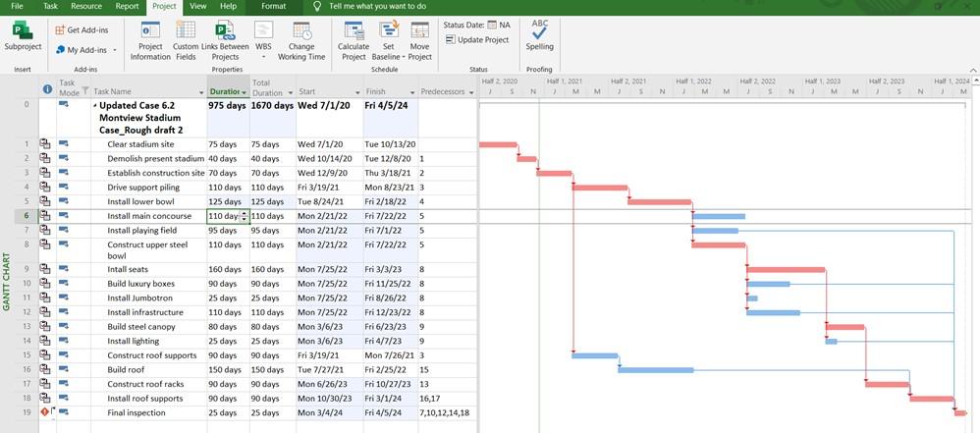Click the Get Add-ins button
The height and width of the screenshot is (433, 980).
82,30
